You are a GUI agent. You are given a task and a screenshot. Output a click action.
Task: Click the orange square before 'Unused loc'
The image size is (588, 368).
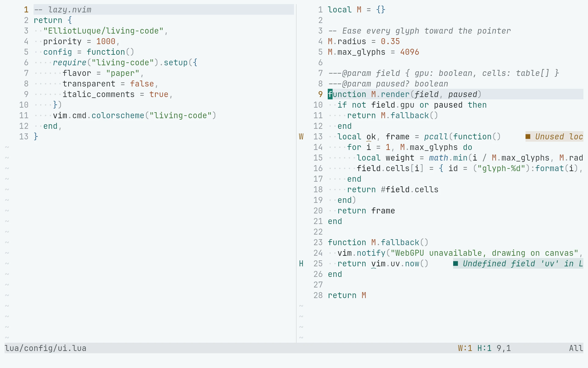coord(528,136)
